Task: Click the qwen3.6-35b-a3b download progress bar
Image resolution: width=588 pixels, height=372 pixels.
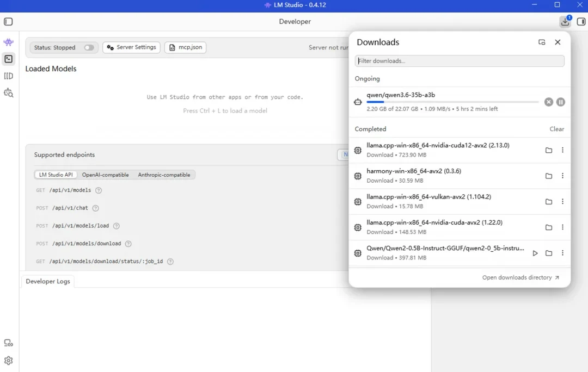Action: 452,102
